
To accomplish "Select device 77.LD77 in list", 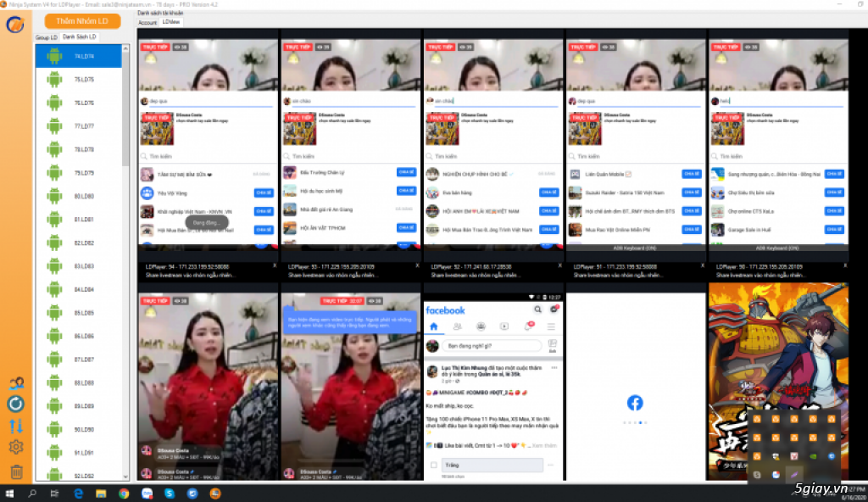I will 79,126.
